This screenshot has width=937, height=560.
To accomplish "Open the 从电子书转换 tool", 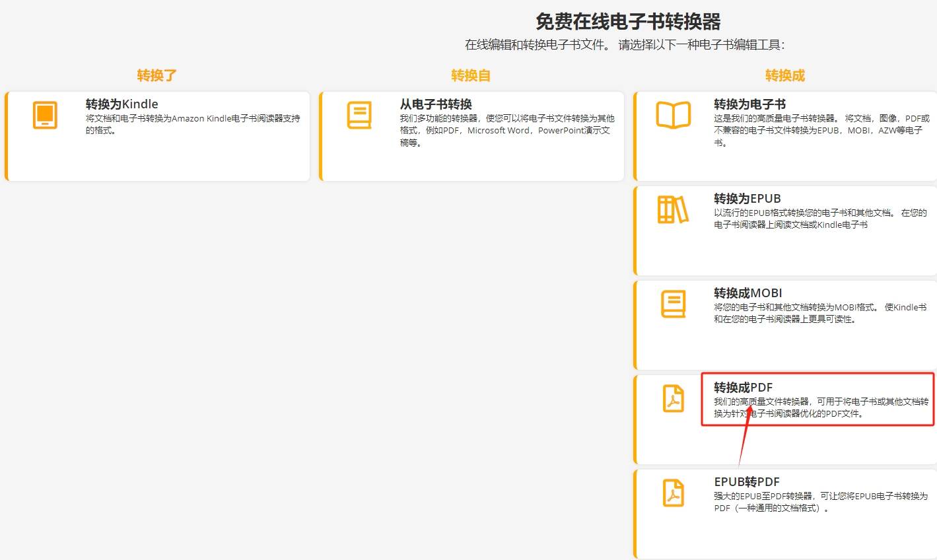I will click(x=471, y=135).
